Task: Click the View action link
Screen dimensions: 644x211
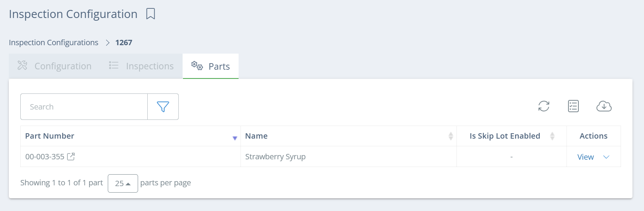Action: [586, 157]
